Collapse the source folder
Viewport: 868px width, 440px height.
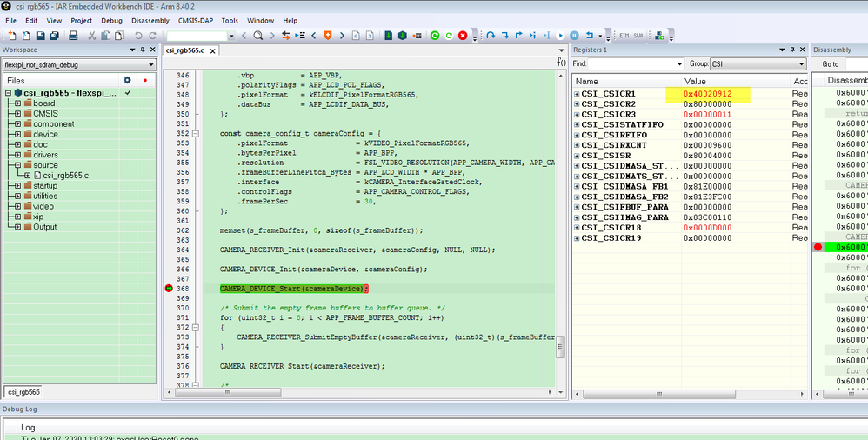coord(17,165)
